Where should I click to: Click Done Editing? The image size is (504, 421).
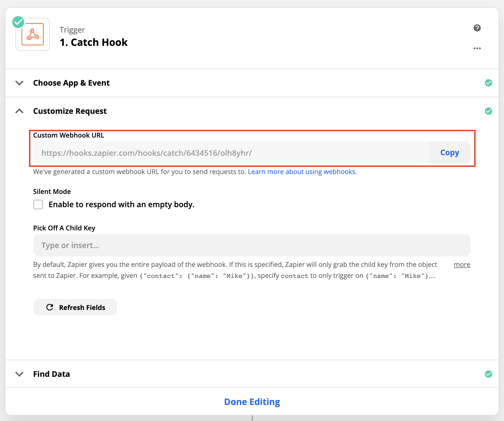(x=252, y=402)
